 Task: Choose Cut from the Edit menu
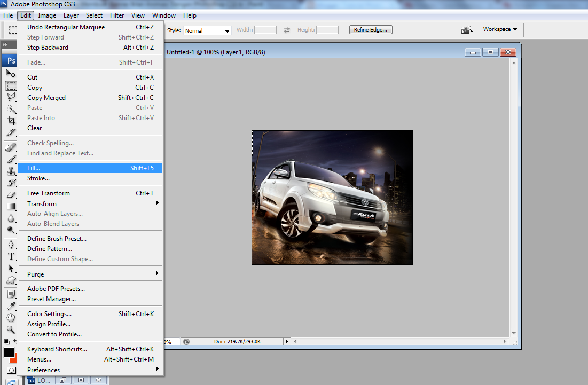point(90,77)
